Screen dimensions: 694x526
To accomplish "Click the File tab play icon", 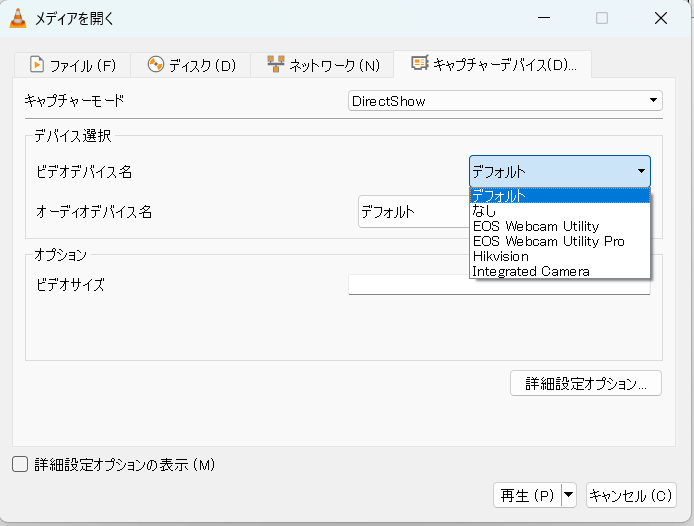I will pos(37,65).
